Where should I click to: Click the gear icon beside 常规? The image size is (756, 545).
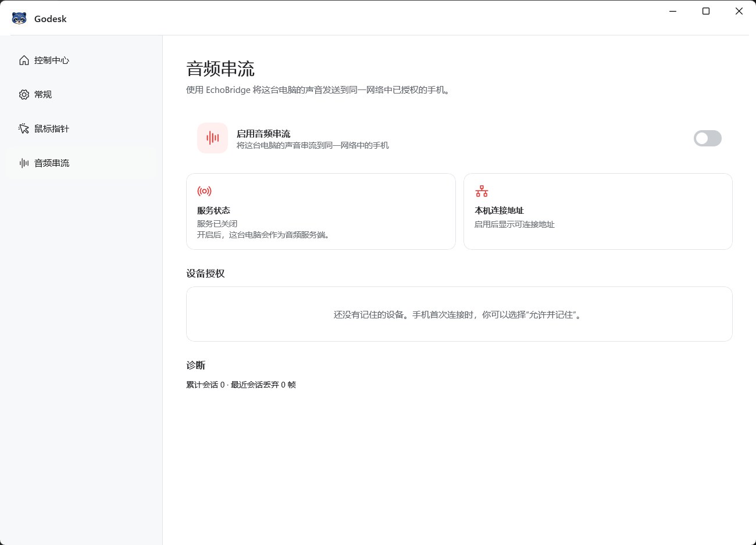(24, 95)
